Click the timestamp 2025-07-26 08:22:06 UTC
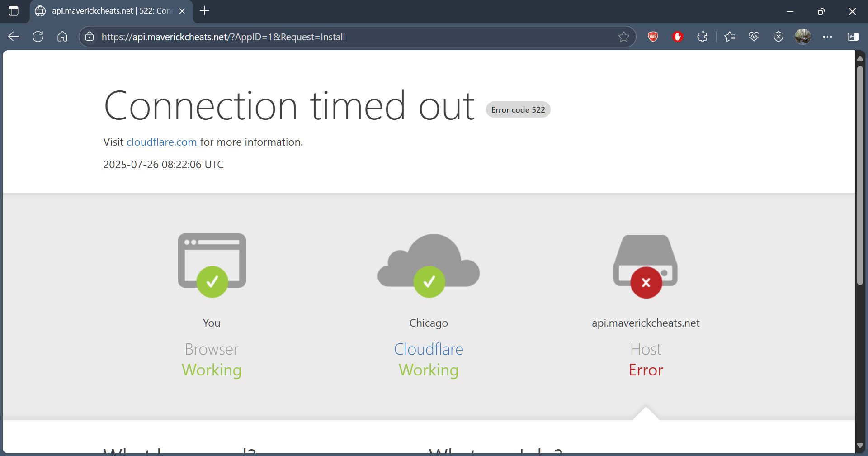The width and height of the screenshot is (868, 456). point(164,165)
